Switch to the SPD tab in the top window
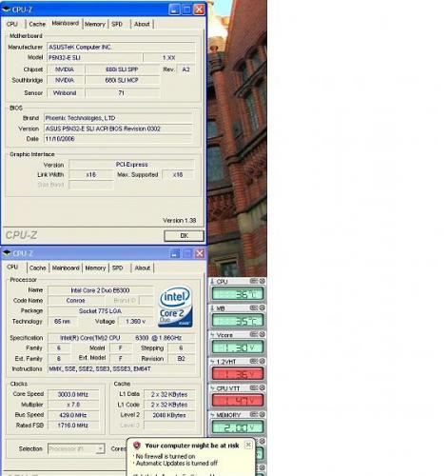Image resolution: width=448 pixels, height=476 pixels. click(x=117, y=24)
